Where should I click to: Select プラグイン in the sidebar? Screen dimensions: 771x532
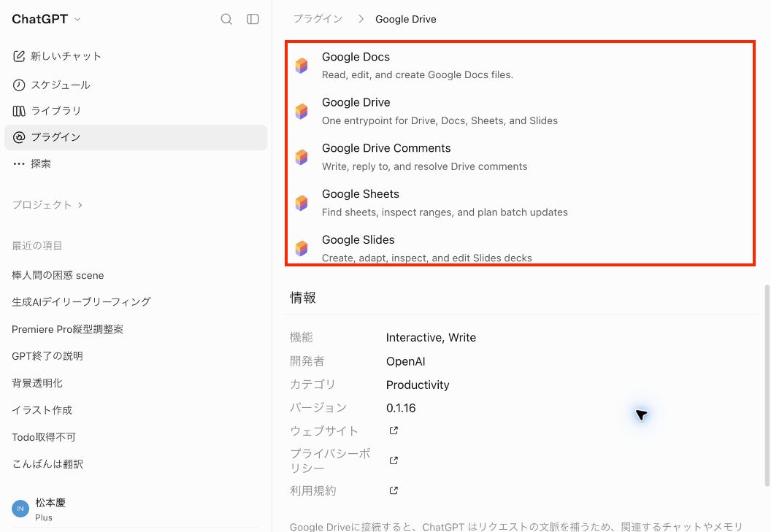coord(136,137)
